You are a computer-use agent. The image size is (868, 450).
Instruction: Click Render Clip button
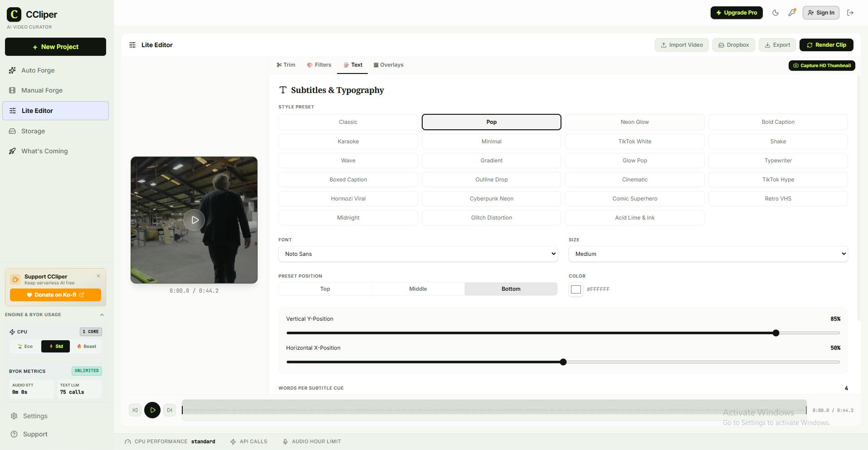(826, 45)
